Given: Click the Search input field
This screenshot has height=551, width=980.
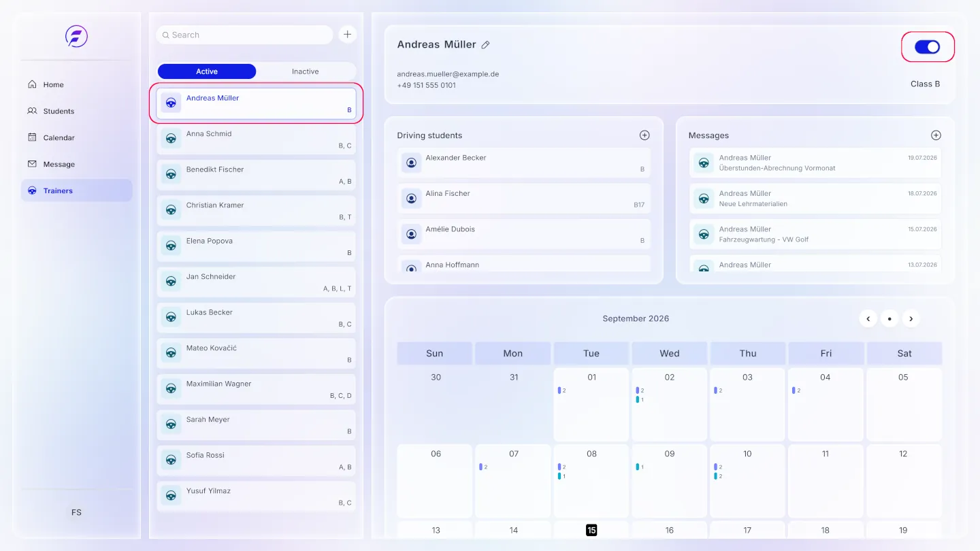Looking at the screenshot, I should point(244,35).
